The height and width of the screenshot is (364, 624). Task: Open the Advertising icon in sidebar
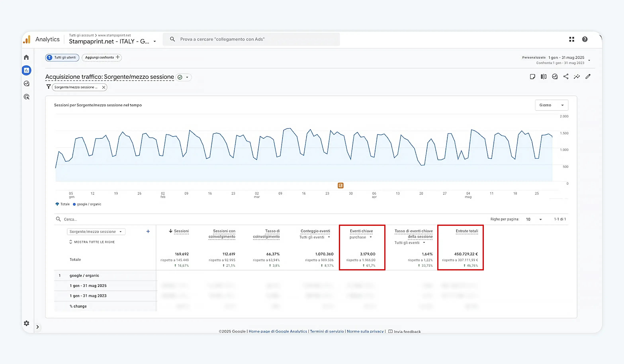(x=26, y=97)
